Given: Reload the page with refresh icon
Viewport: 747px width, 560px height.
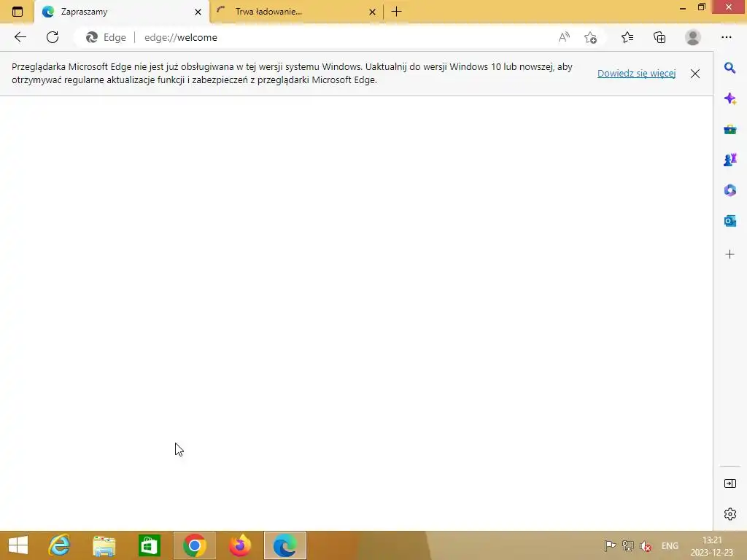Looking at the screenshot, I should (53, 37).
